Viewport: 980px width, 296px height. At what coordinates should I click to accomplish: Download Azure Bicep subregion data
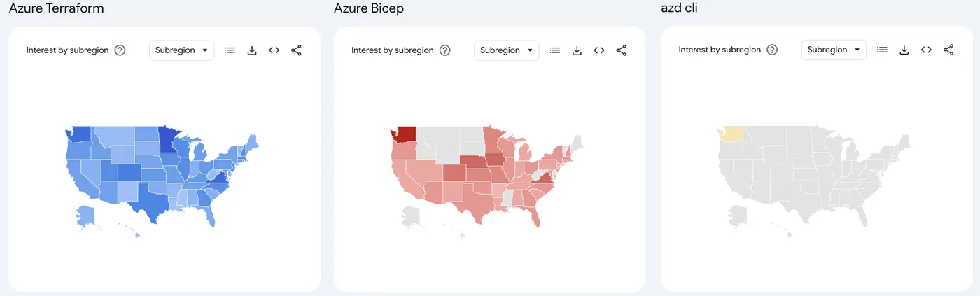577,50
